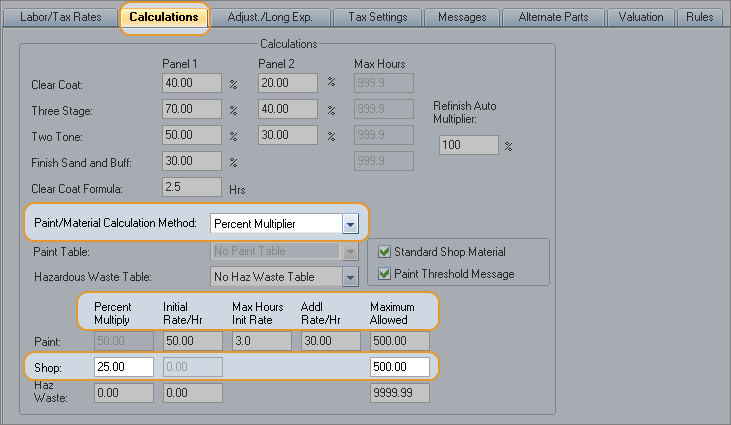The width and height of the screenshot is (731, 425).
Task: Click the Two Tone Panel 1 field
Action: click(x=191, y=135)
